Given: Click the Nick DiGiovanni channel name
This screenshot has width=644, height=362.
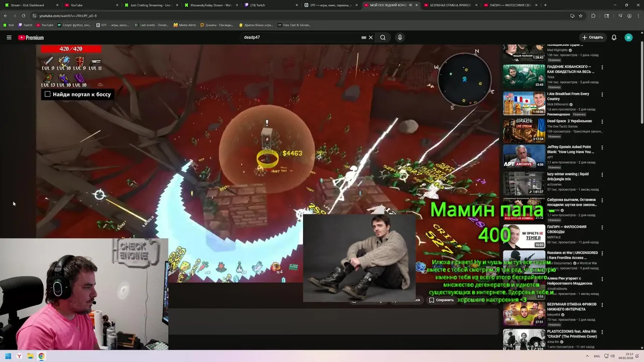Looking at the screenshot, I should (x=558, y=104).
